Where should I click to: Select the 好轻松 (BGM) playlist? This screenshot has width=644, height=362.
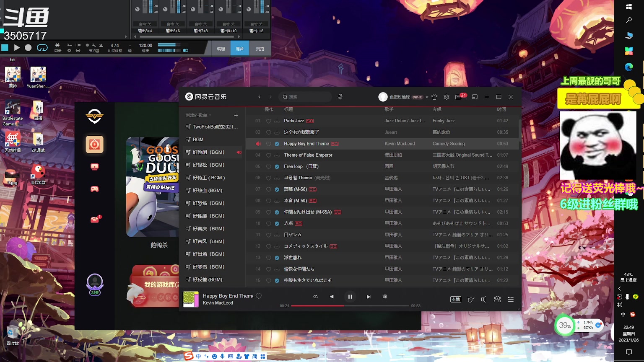point(212,165)
